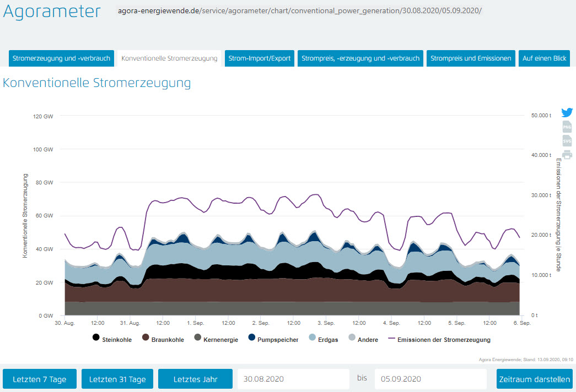The image size is (576, 392).
Task: Click the print chart icon
Action: (567, 155)
